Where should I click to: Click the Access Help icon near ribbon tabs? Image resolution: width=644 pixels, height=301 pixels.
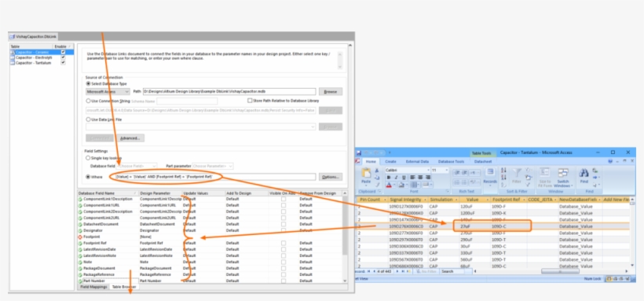tap(609, 162)
